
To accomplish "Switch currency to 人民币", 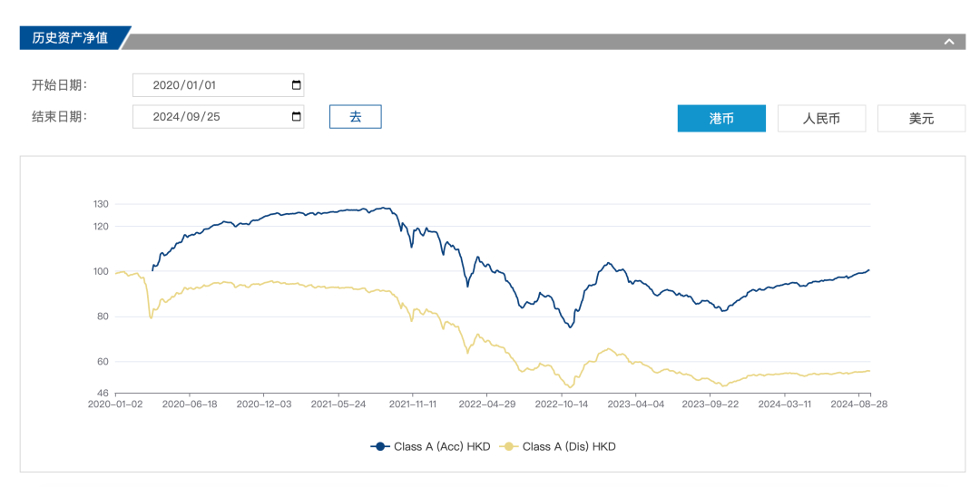I will click(x=821, y=119).
